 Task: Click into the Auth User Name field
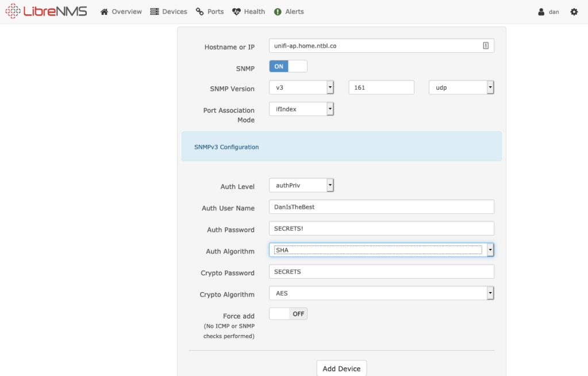[381, 207]
